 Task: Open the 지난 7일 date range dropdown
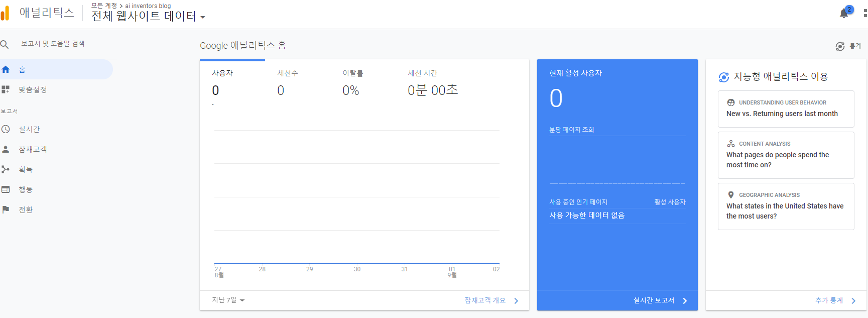228,300
